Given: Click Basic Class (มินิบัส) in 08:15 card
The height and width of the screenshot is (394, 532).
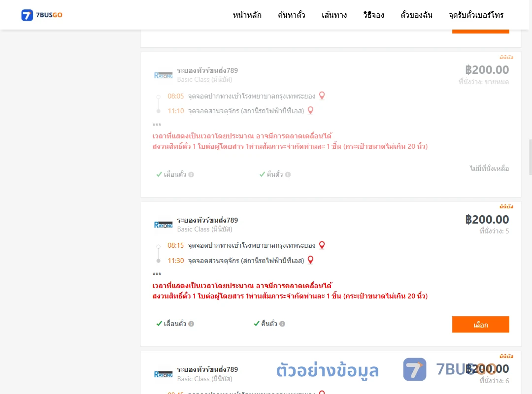Looking at the screenshot, I should point(204,229).
